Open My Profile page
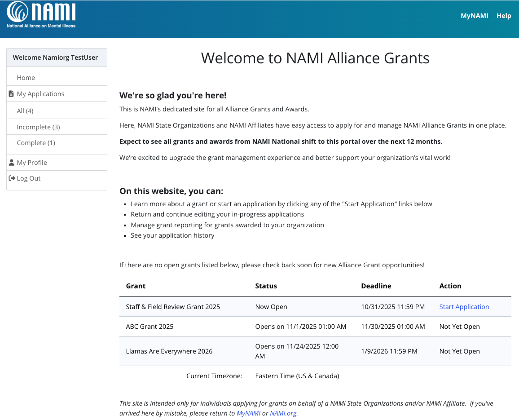This screenshot has width=519, height=420. pyautogui.click(x=32, y=163)
